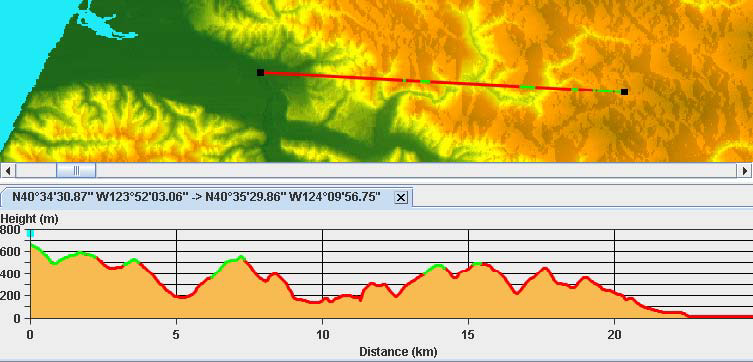
Task: Click the Height (m) axis title
Action: (29, 219)
